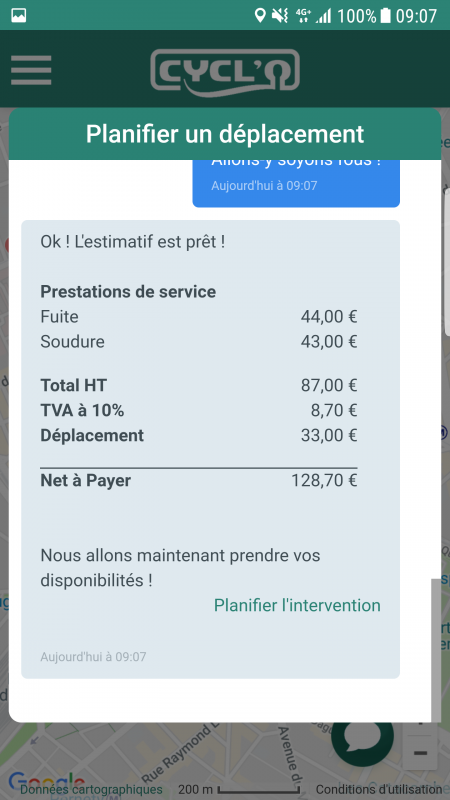The width and height of the screenshot is (450, 800).
Task: Click Planifier l'intervention link
Action: tap(297, 605)
